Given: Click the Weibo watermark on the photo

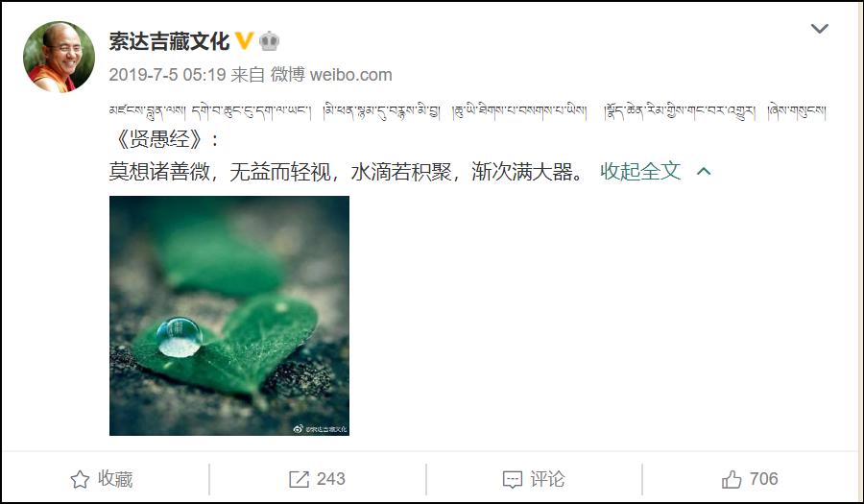Looking at the screenshot, I should click(x=320, y=428).
